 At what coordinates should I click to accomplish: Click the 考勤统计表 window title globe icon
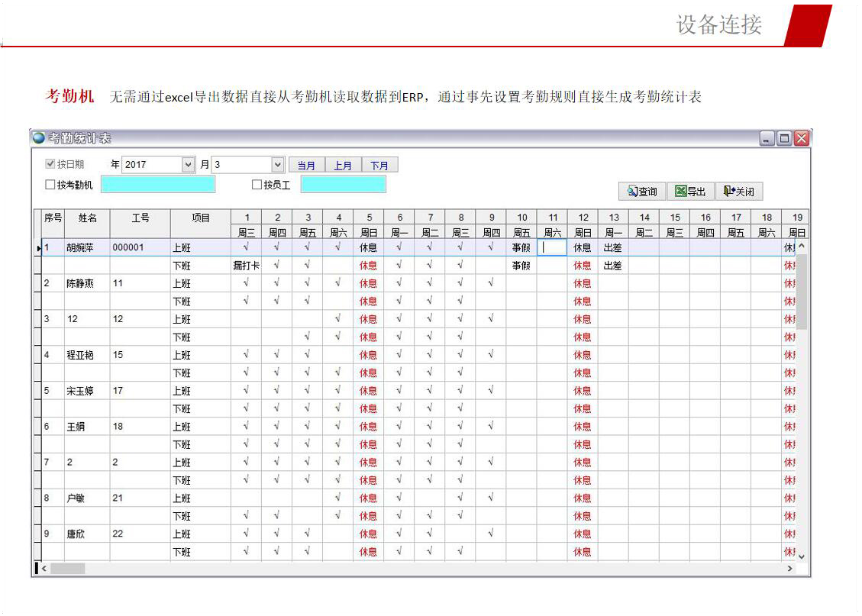pyautogui.click(x=39, y=138)
